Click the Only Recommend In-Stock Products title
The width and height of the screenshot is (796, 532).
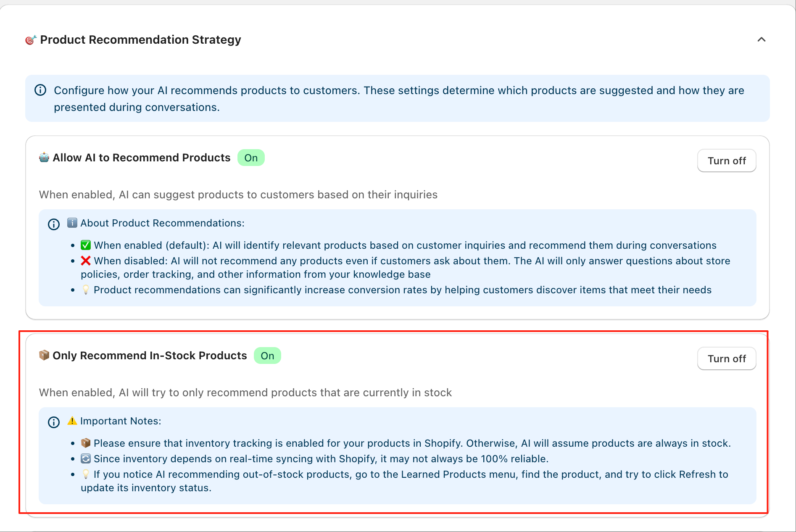(150, 356)
